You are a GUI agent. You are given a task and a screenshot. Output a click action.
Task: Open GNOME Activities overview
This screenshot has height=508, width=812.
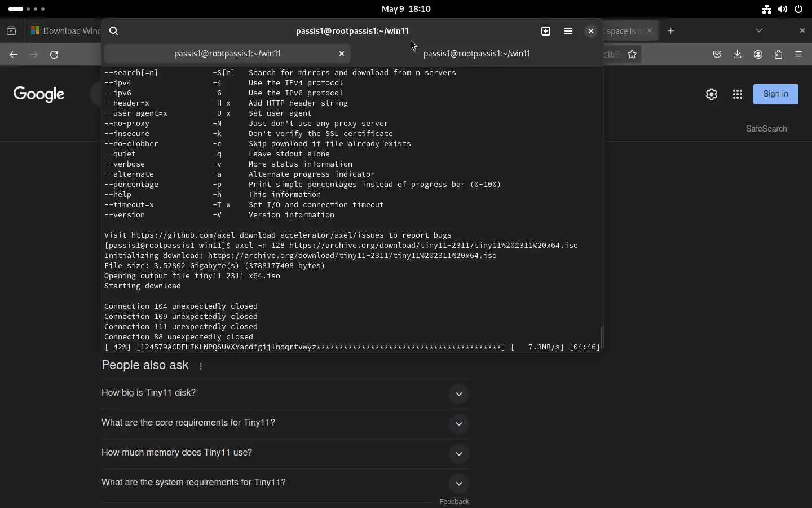click(x=27, y=9)
